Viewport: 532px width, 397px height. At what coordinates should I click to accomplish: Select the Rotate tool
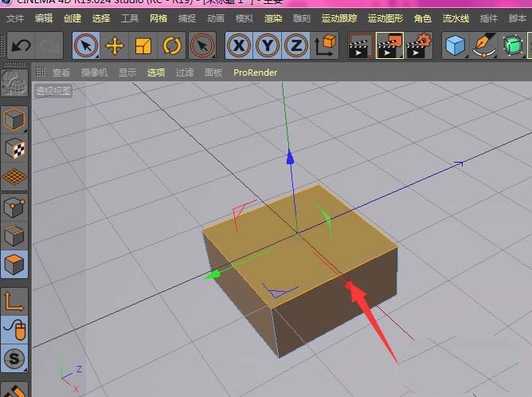[x=171, y=45]
